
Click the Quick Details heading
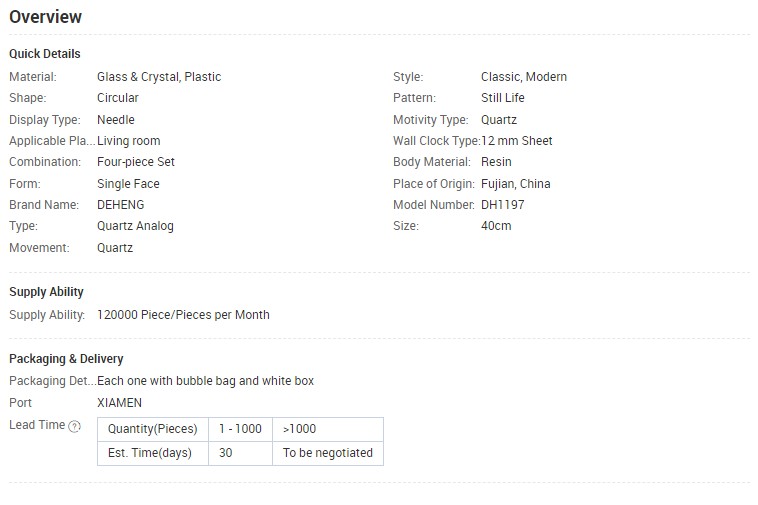(44, 54)
